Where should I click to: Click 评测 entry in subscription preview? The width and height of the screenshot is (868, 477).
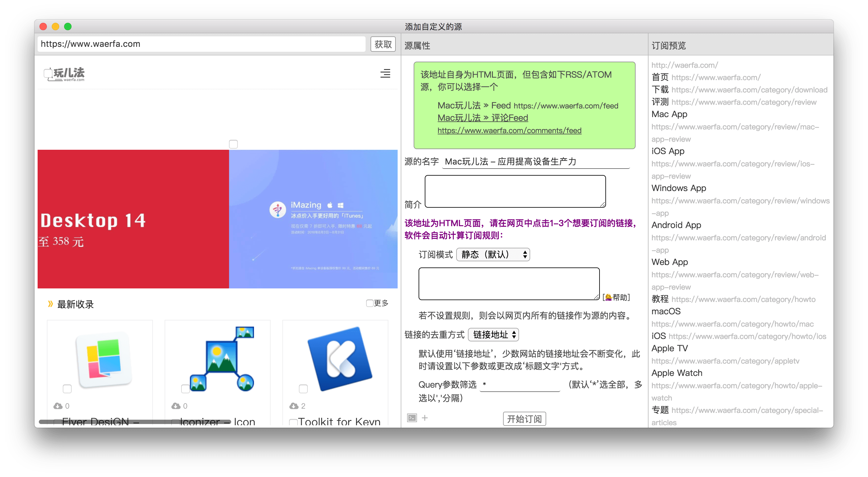(660, 102)
